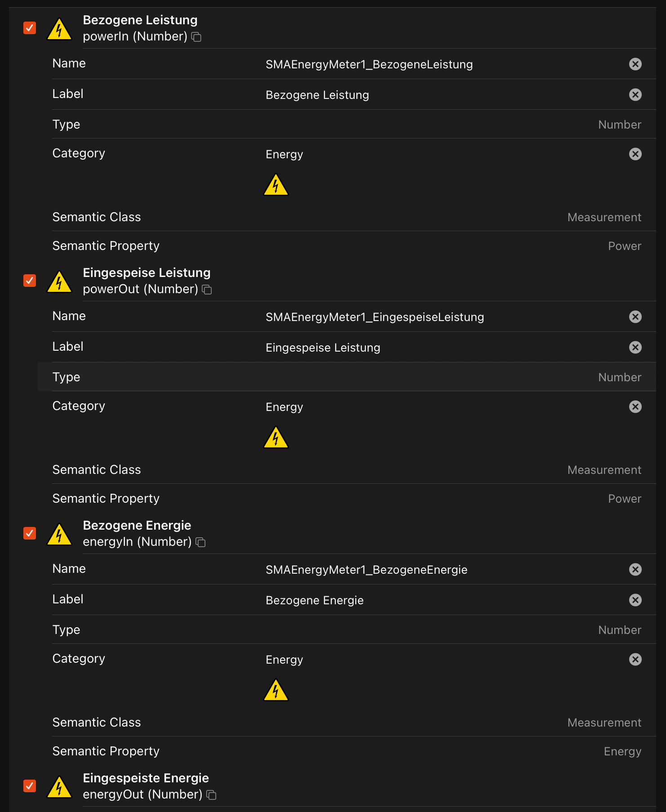
Task: Copy the energyOut channel ID icon
Action: (211, 795)
